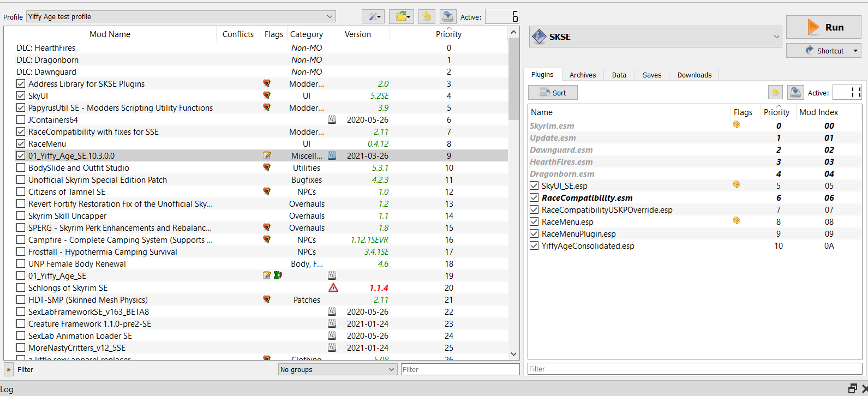This screenshot has height=396, width=868.
Task: Disable YiffyAgeConsolidated.esp plugin
Action: tap(534, 245)
